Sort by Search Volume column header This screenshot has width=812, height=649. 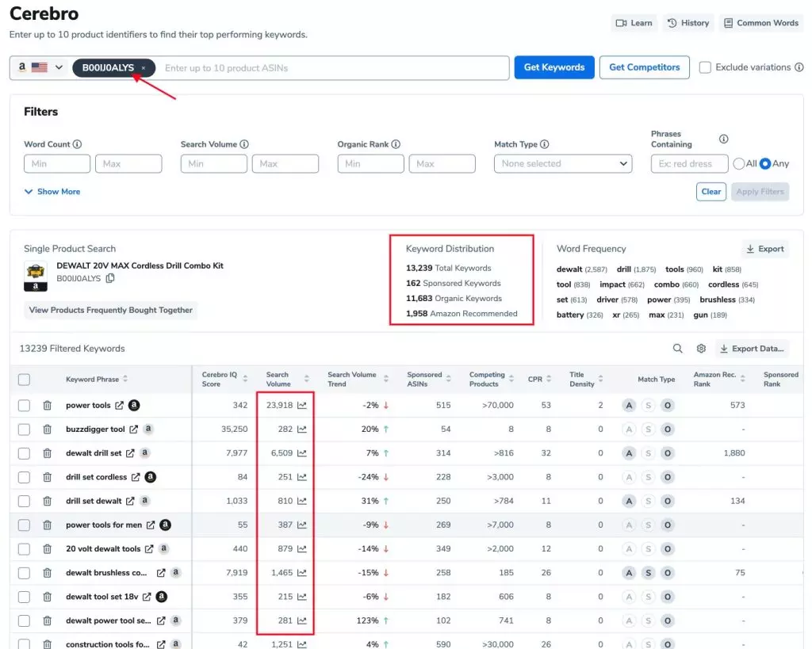click(x=278, y=380)
